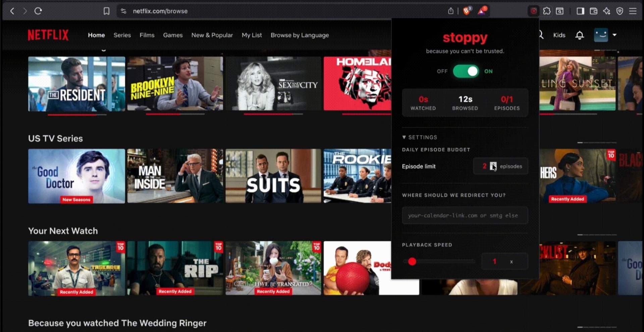Open the Games section
This screenshot has width=644, height=332.
[173, 35]
